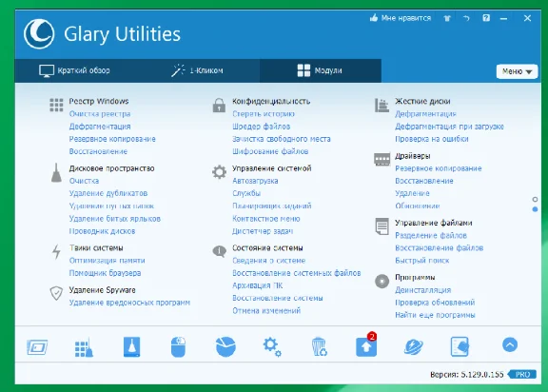Select the Модули tab
This screenshot has height=392, width=548.
(x=320, y=70)
